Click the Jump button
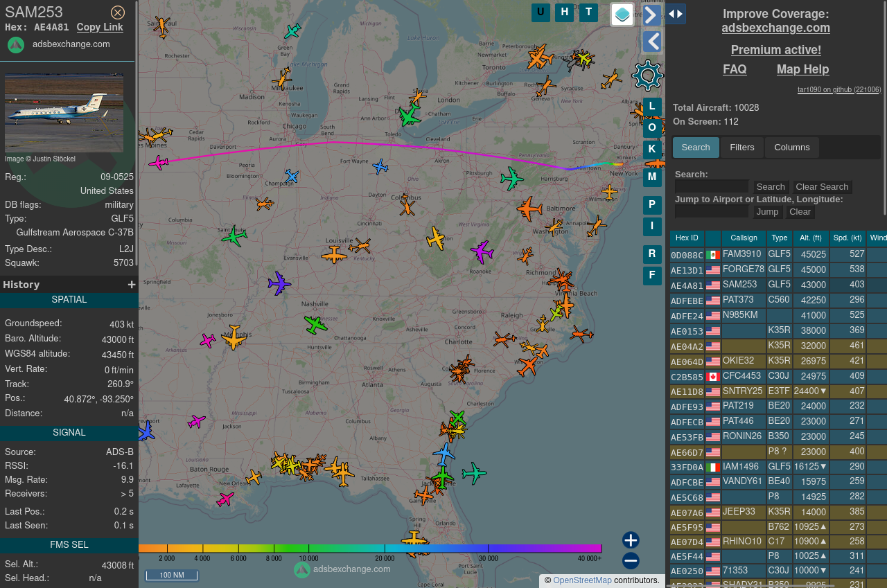The height and width of the screenshot is (588, 887). [767, 212]
